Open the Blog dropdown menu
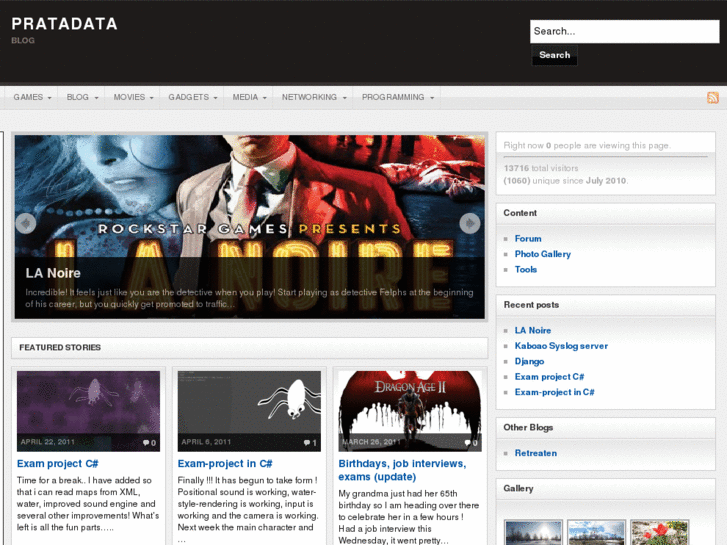Image resolution: width=727 pixels, height=545 pixels. point(83,97)
